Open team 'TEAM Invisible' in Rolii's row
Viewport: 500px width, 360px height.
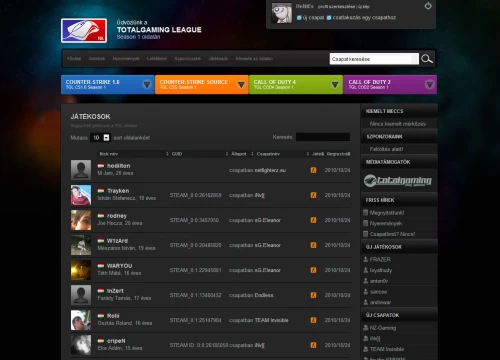pyautogui.click(x=272, y=320)
